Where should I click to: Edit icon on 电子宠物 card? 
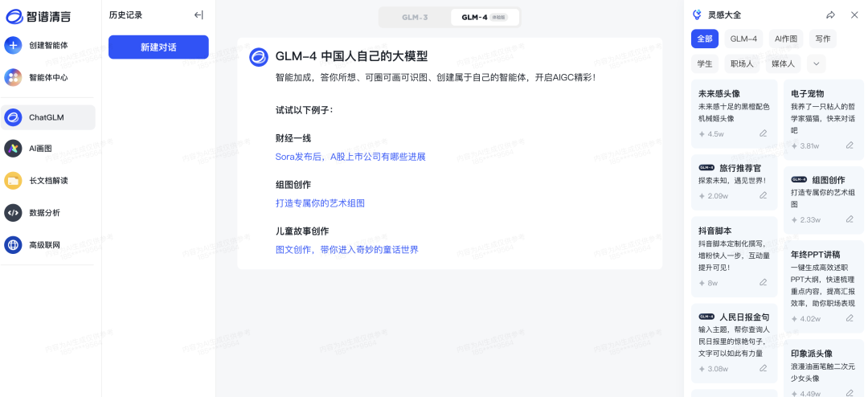coord(850,145)
